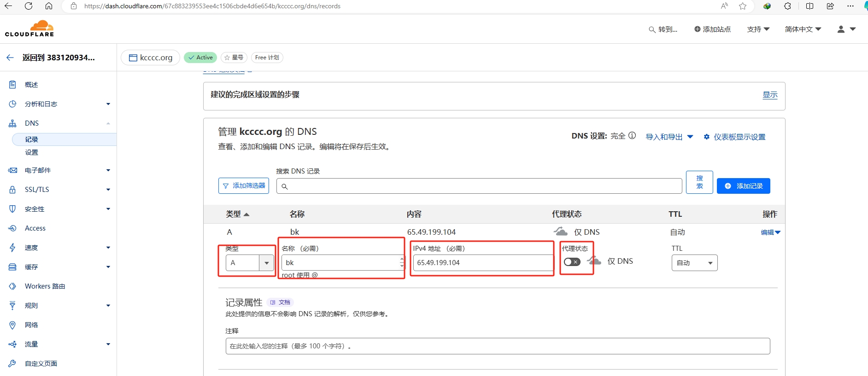Click the DNS network sidebar icon
The image size is (868, 376).
[x=12, y=123]
